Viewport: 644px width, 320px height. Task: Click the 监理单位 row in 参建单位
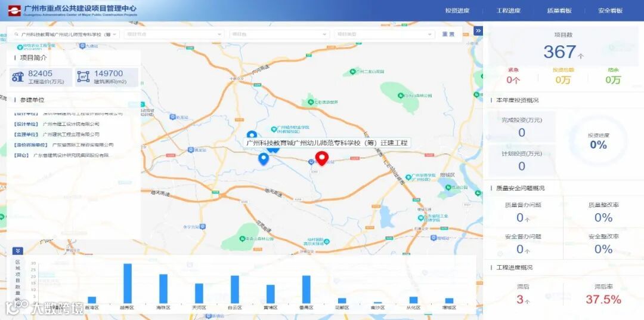point(57,134)
